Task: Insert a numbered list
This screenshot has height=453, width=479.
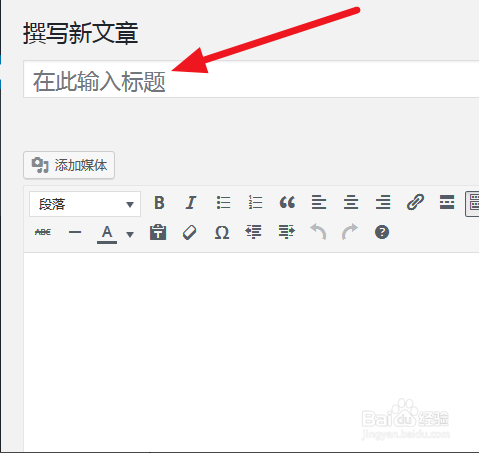Action: 255,203
